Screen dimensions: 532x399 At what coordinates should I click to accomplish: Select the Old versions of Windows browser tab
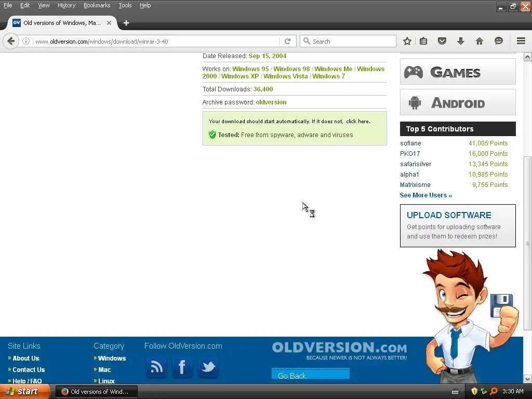[62, 23]
